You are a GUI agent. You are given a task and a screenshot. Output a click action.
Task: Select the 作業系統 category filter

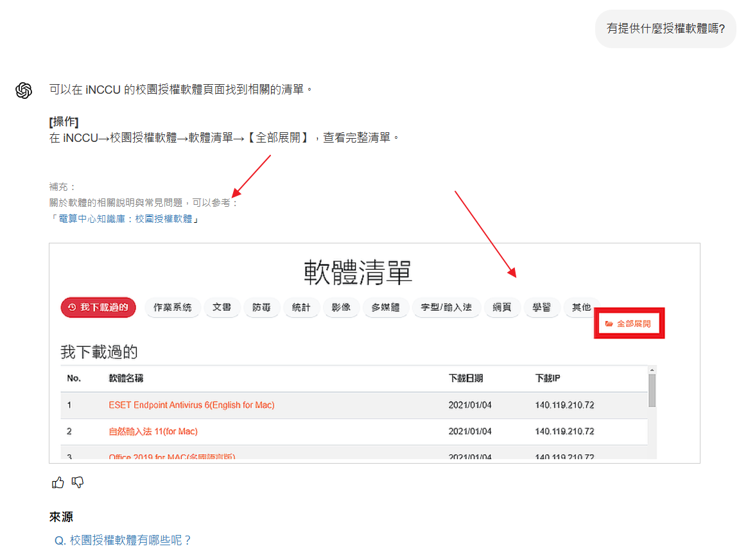(x=172, y=307)
